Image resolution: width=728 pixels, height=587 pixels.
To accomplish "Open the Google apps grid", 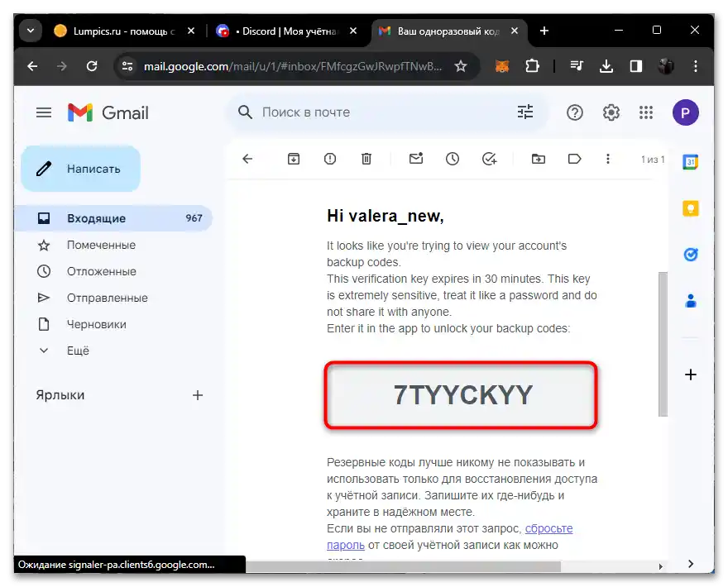I will (x=646, y=112).
